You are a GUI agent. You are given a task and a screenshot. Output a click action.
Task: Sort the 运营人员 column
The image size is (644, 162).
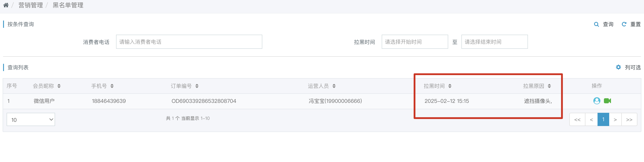coord(334,86)
